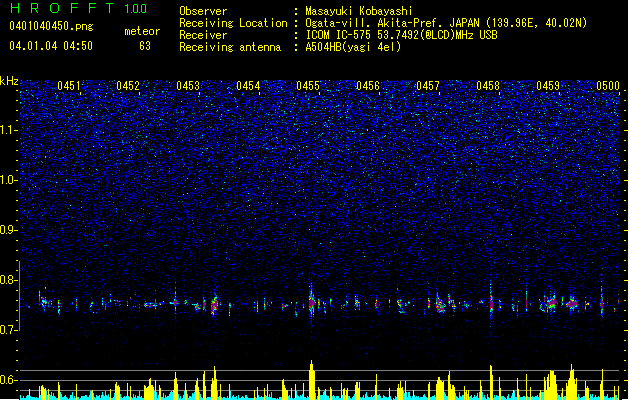The width and height of the screenshot is (629, 400).
Task: Click the 0.6 kHz axis label
Action: (x=8, y=380)
